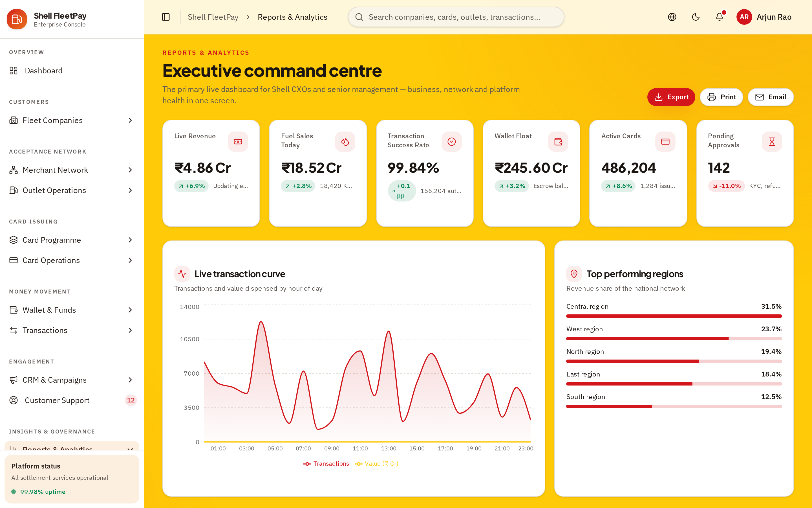Click the Customer Support lifebuoy icon
812x508 pixels.
(14, 400)
